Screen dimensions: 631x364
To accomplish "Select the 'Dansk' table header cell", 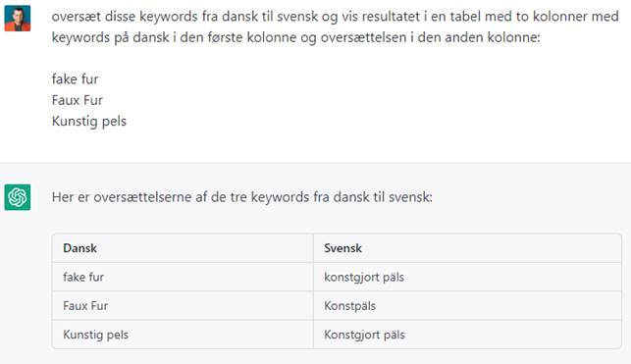I will point(183,248).
